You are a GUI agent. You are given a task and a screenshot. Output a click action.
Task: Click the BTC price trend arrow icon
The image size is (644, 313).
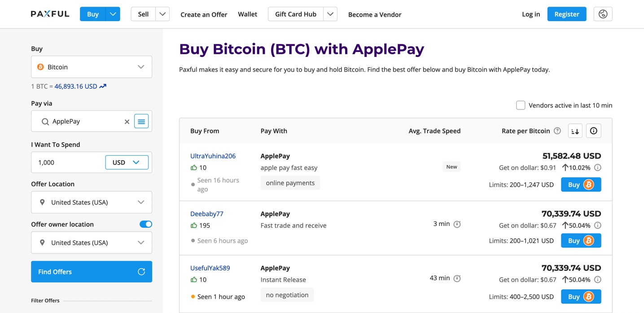click(x=103, y=86)
